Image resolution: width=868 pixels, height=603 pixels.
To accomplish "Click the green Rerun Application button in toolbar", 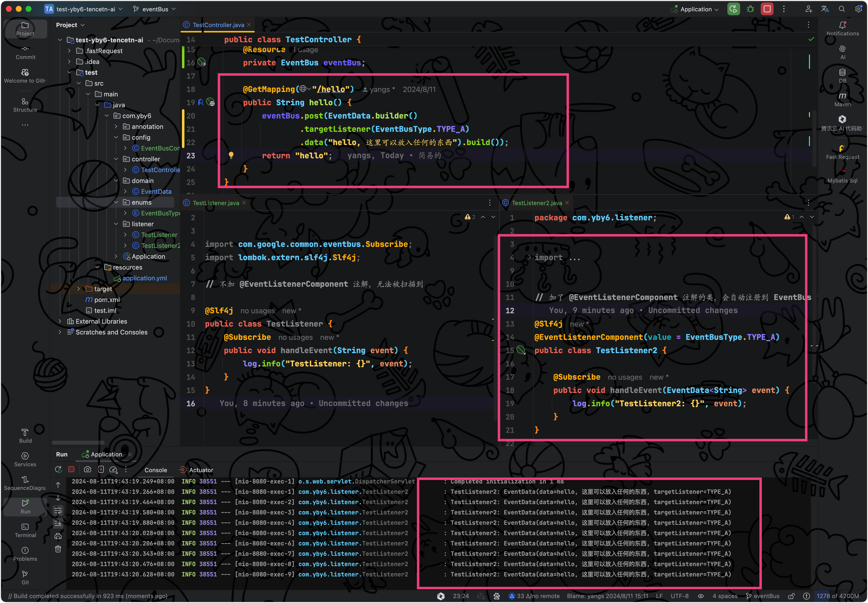I will pos(733,9).
